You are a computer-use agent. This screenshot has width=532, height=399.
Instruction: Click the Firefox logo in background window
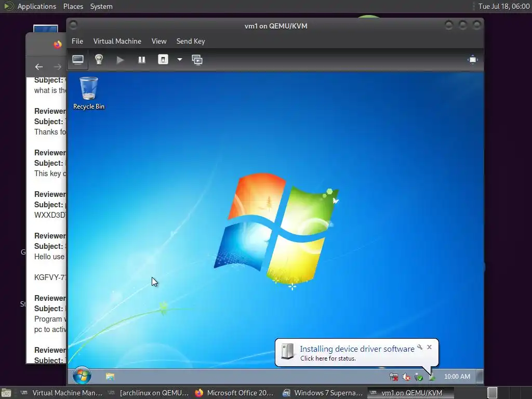pyautogui.click(x=58, y=45)
